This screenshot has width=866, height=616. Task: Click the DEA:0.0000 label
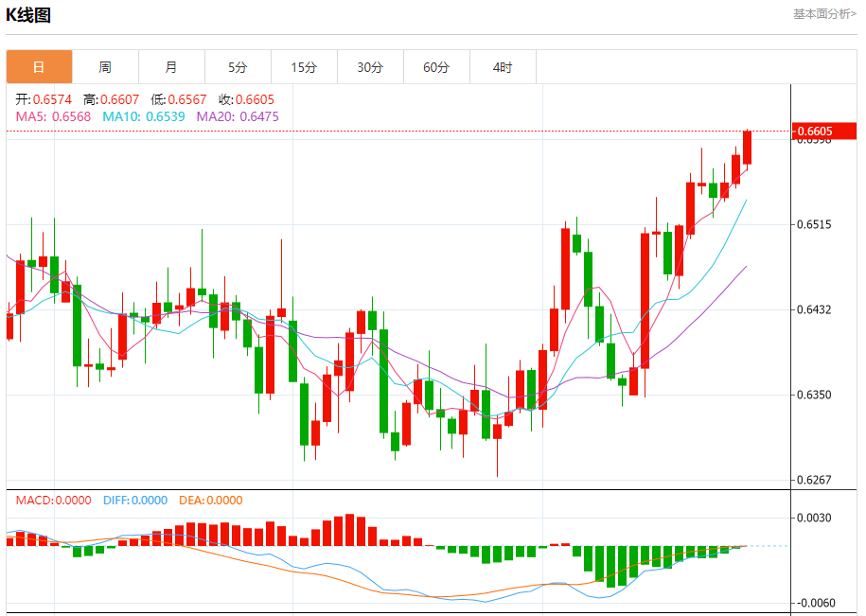click(211, 501)
